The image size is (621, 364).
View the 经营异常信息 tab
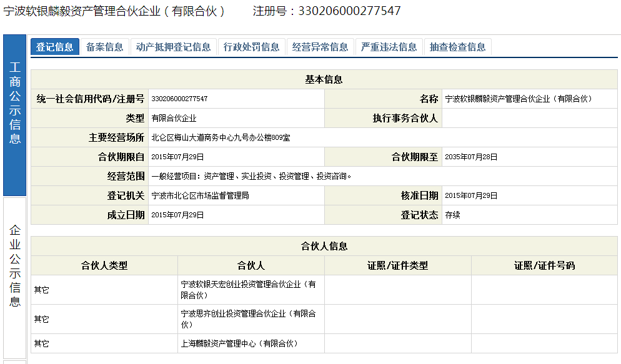coord(320,47)
